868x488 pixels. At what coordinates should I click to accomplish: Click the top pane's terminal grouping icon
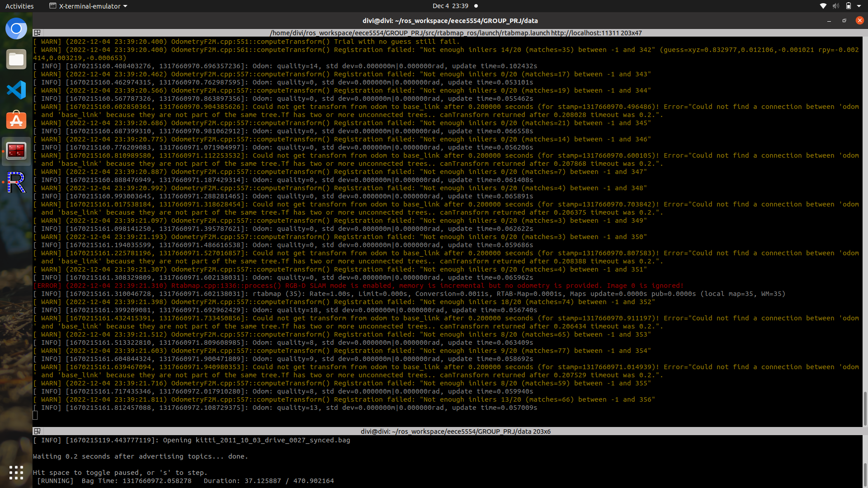[38, 33]
